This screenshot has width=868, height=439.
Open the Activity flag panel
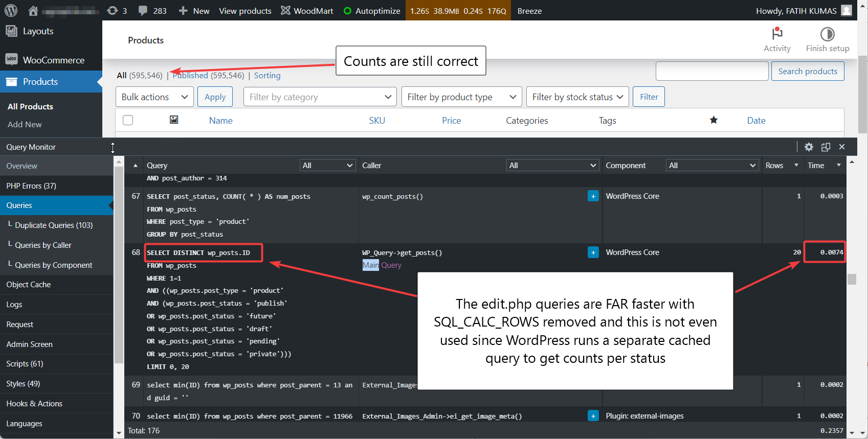pos(777,40)
